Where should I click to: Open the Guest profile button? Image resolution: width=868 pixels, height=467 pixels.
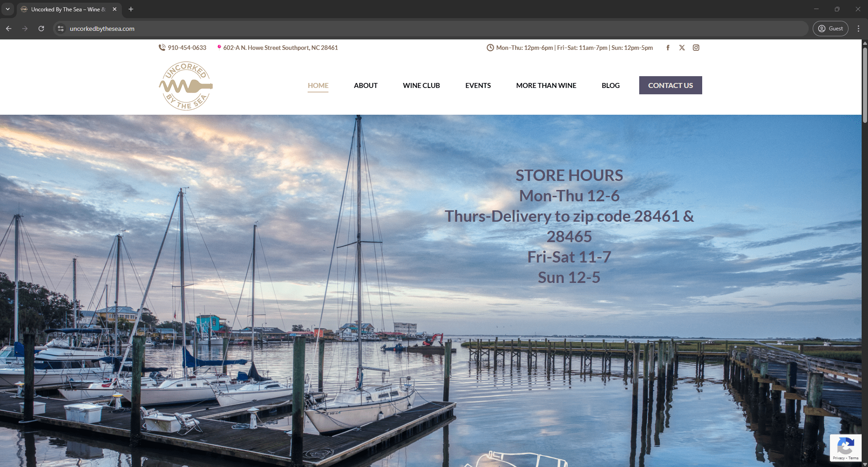(x=830, y=29)
